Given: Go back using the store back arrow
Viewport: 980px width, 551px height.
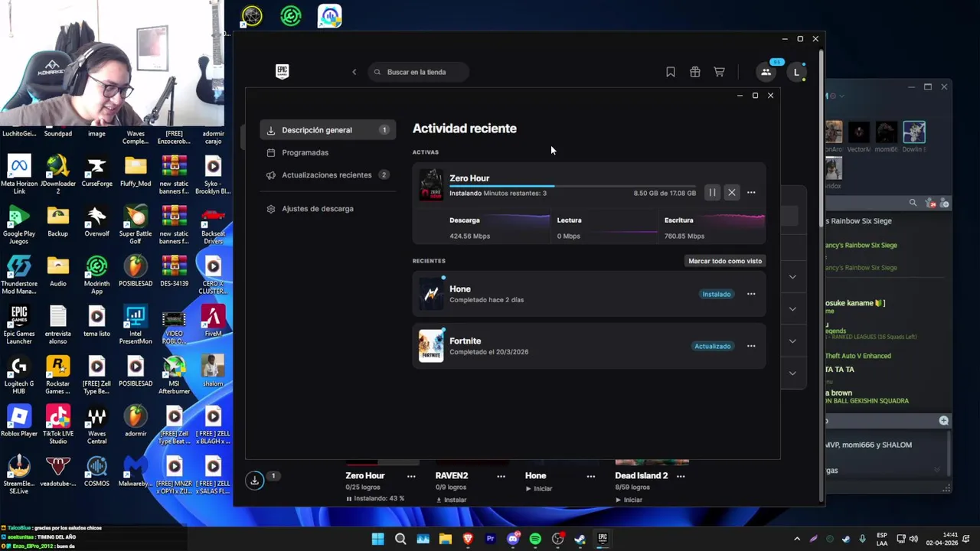Looking at the screenshot, I should [x=354, y=72].
